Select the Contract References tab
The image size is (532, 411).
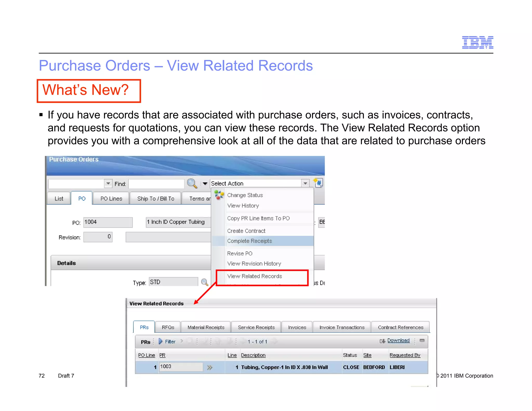[401, 327]
